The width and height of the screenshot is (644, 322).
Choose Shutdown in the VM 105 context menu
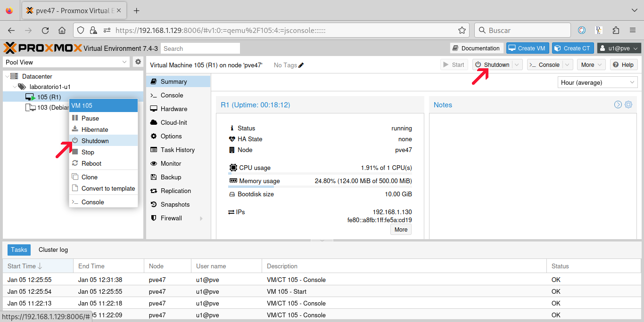[103, 141]
